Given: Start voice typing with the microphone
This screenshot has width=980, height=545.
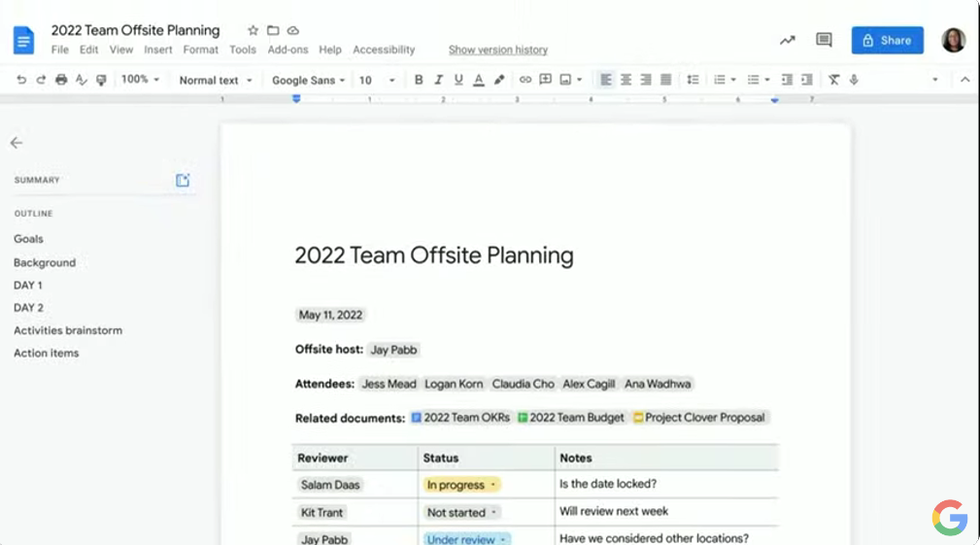Looking at the screenshot, I should pos(854,80).
